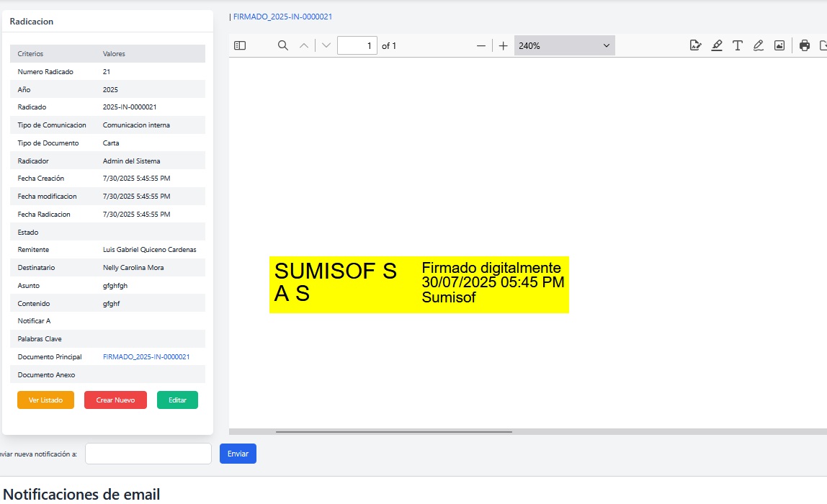
Task: Toggle the PDF viewer sidebar
Action: coord(240,45)
